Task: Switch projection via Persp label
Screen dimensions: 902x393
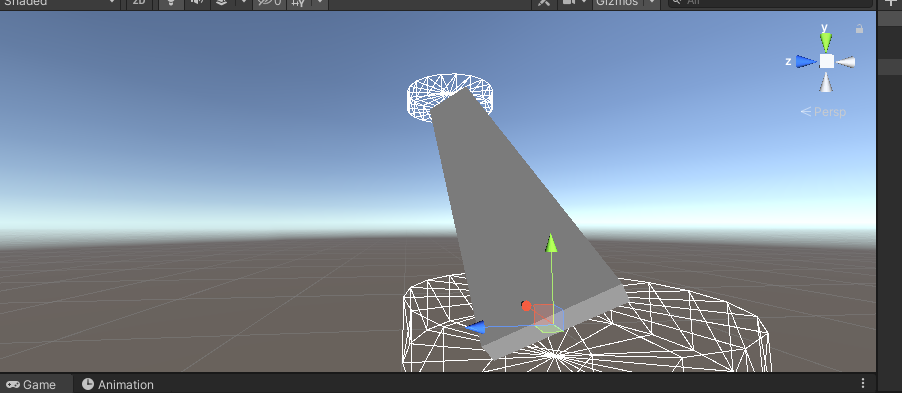Action: 824,112
